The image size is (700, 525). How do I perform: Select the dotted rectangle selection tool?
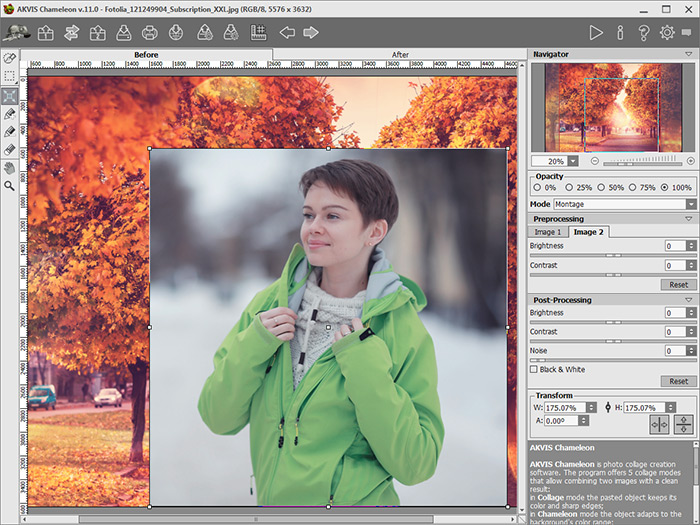(9, 76)
